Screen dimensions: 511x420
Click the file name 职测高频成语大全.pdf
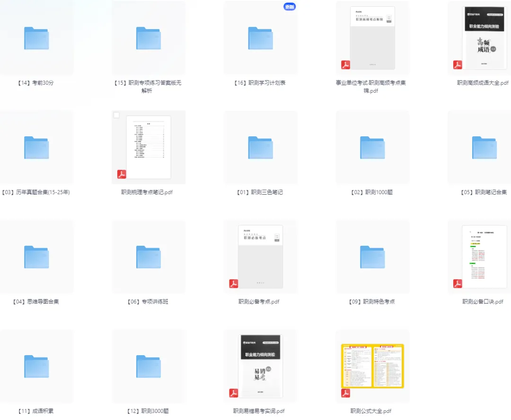[483, 83]
